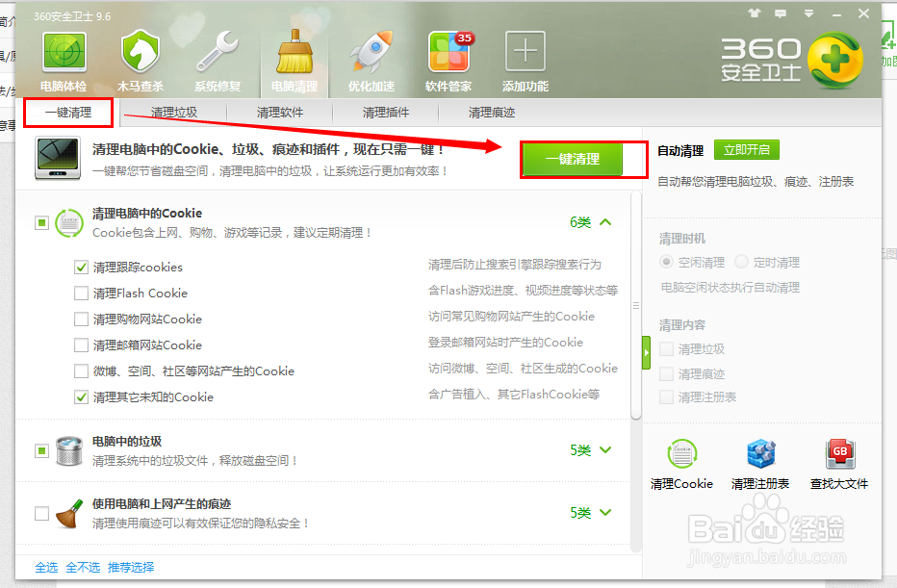Check 清理邮箱网站Cookie checkbox

click(x=81, y=345)
